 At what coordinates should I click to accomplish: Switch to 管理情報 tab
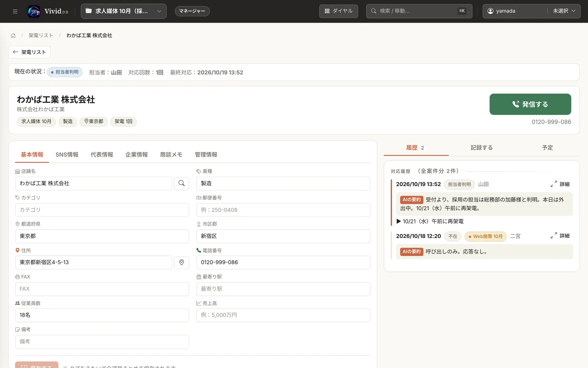click(206, 155)
